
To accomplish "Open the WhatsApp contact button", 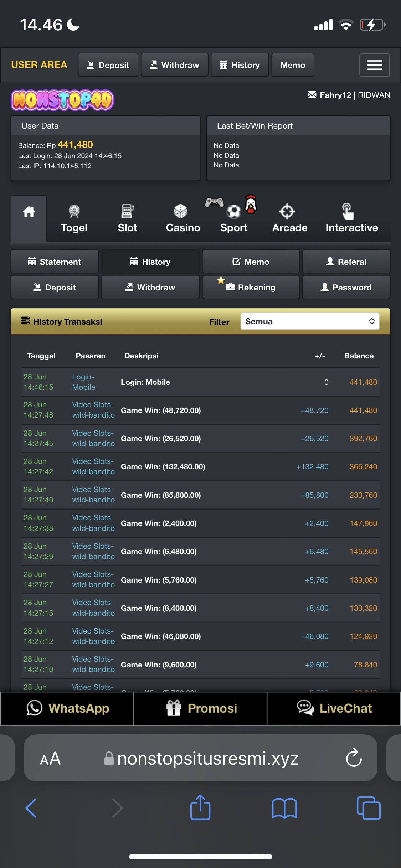I will [67, 708].
